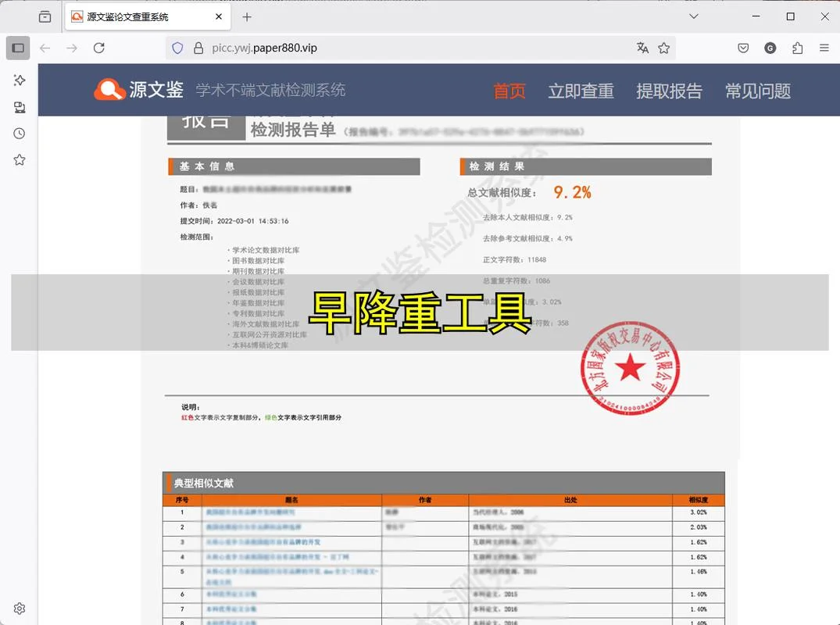The width and height of the screenshot is (840, 625).
Task: Click the 9.2% similarity value
Action: click(x=572, y=192)
